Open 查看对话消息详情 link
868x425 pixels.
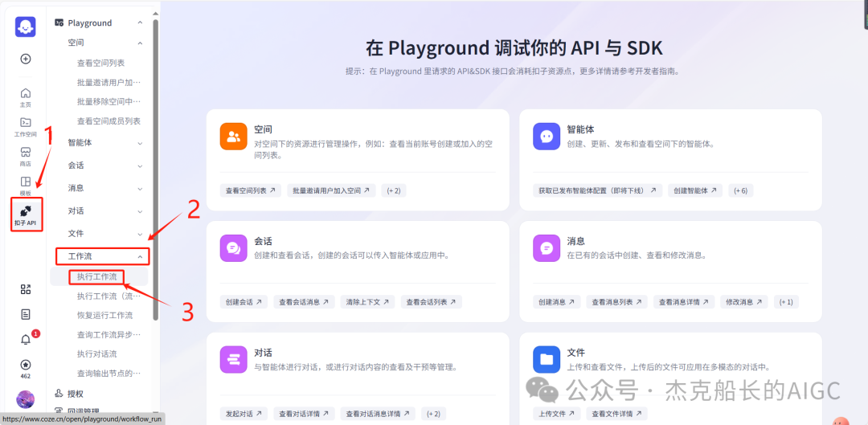378,414
